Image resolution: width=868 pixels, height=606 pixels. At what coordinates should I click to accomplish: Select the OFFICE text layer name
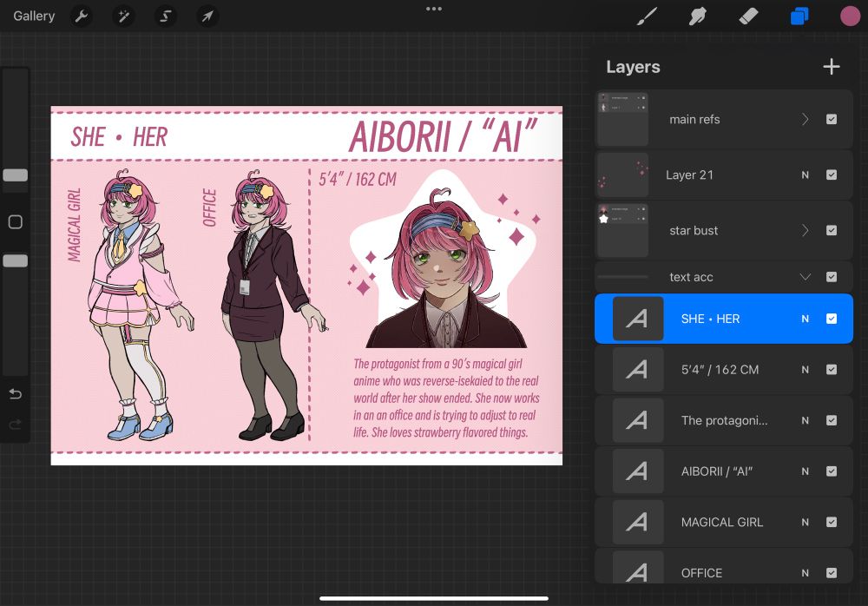(701, 573)
